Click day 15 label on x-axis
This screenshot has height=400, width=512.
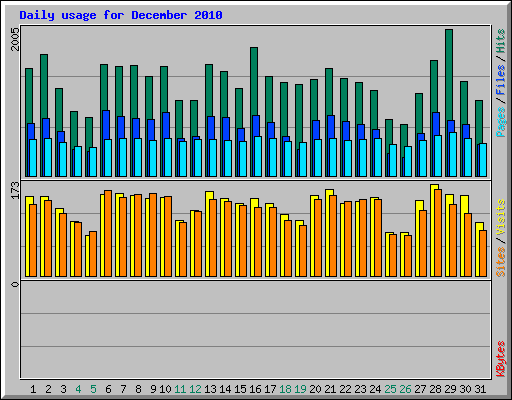[x=240, y=389]
